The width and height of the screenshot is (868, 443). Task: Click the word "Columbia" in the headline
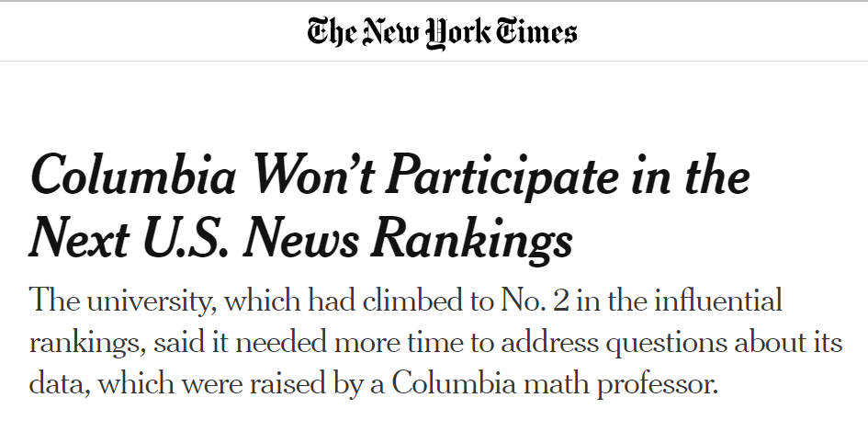pyautogui.click(x=133, y=175)
